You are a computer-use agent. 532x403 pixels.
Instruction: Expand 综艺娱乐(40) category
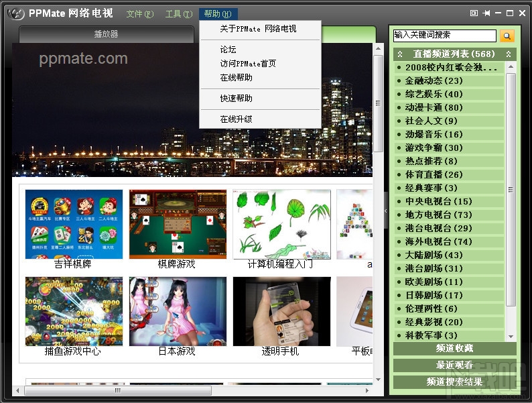[x=449, y=94]
